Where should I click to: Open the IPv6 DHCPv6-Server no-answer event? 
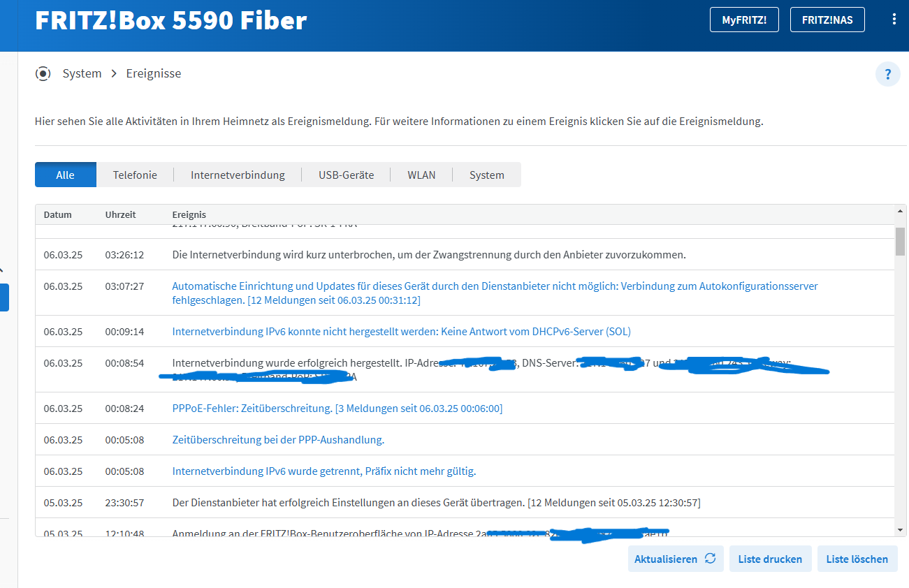(x=402, y=332)
